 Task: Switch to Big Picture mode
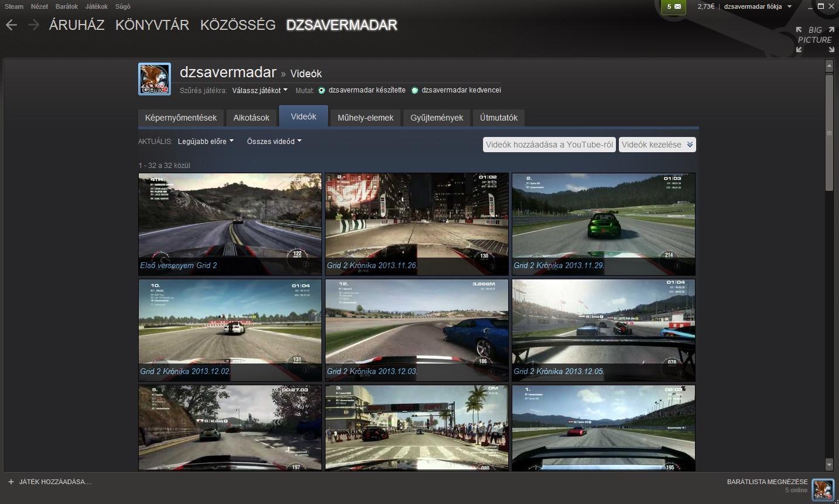814,39
